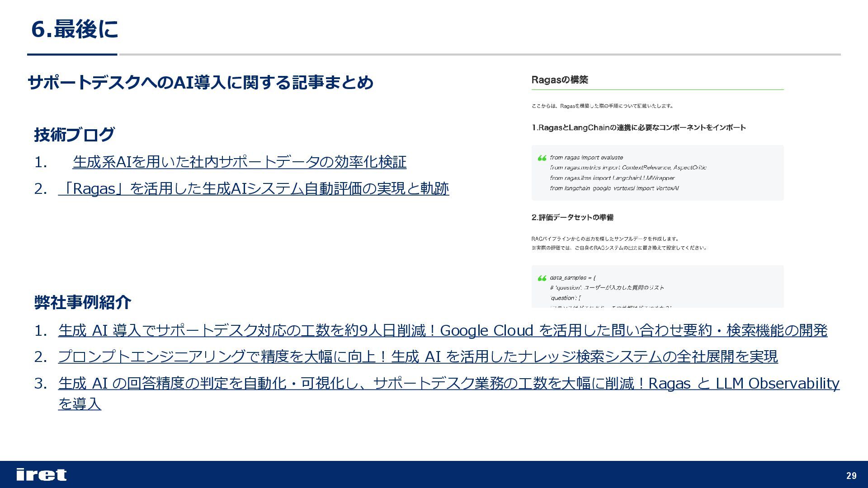Click the green quote icon beside 'from ragas import'
The width and height of the screenshot is (868, 488).
pyautogui.click(x=542, y=158)
